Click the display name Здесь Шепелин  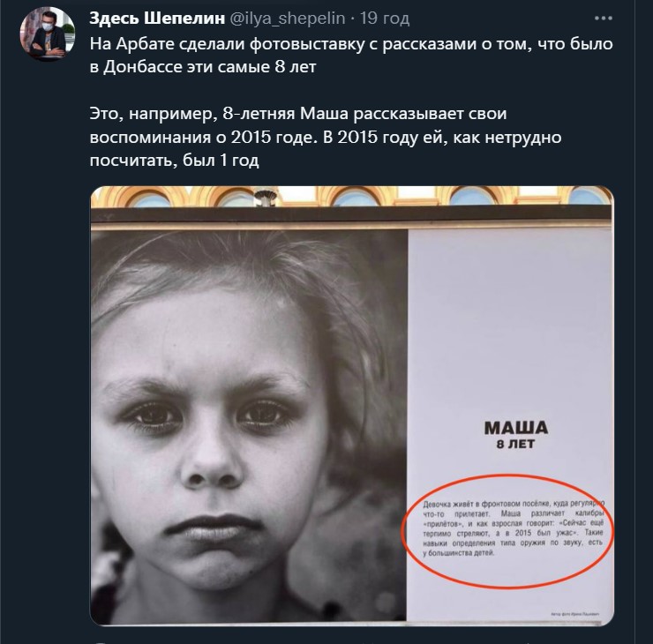point(157,19)
